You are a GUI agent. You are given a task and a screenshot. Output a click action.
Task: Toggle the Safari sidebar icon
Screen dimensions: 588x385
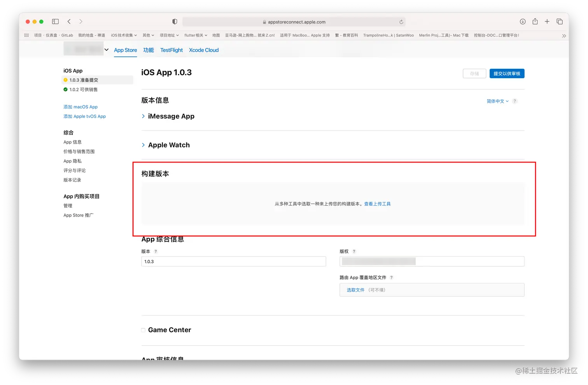click(x=55, y=21)
